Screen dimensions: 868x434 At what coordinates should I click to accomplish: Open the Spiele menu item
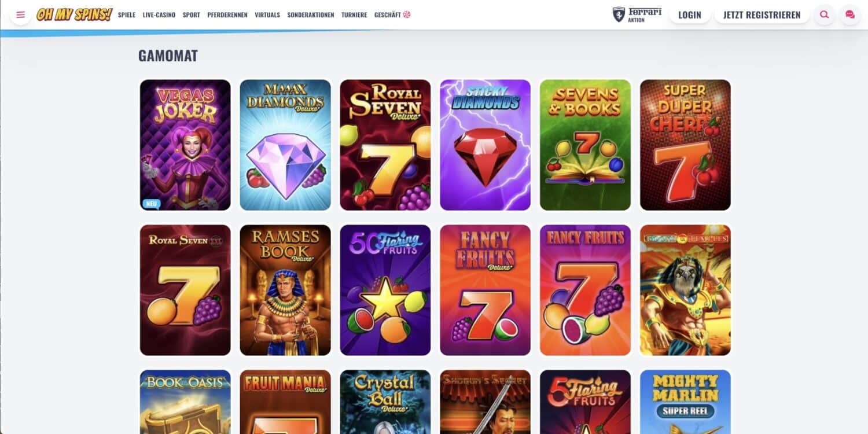(x=127, y=15)
